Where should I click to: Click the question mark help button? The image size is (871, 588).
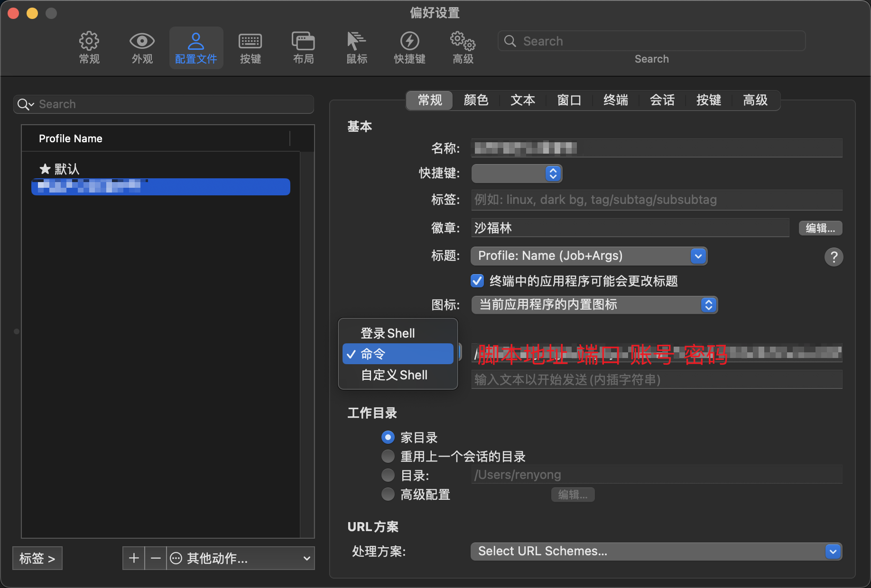834,257
